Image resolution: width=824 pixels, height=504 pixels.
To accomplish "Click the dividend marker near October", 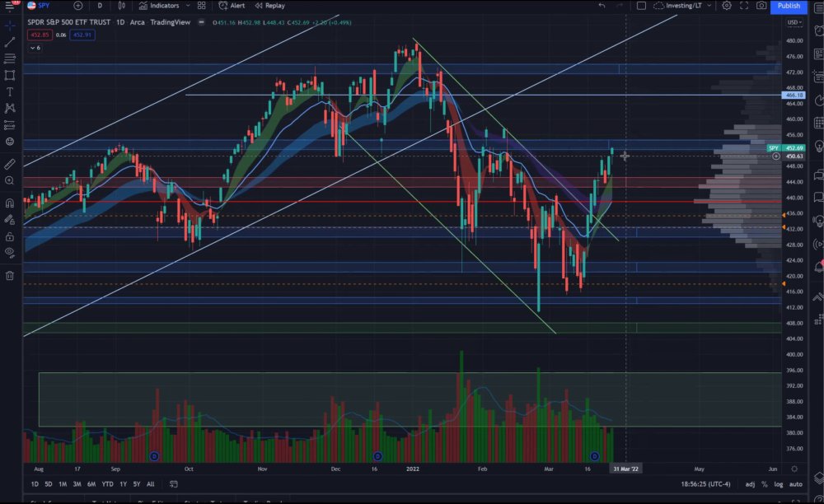I will coord(154,456).
